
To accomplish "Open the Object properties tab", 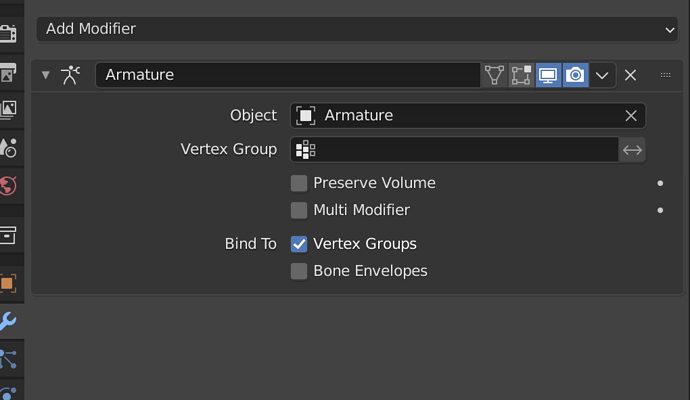I will [8, 283].
